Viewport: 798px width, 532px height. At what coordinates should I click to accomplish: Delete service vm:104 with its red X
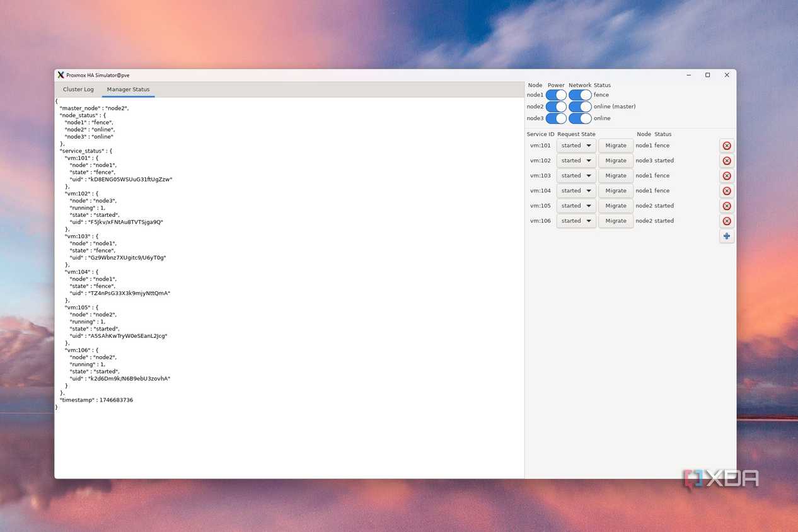pyautogui.click(x=727, y=191)
